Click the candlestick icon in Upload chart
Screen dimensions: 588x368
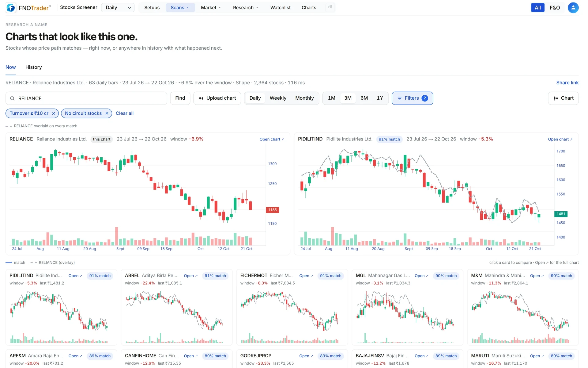201,98
